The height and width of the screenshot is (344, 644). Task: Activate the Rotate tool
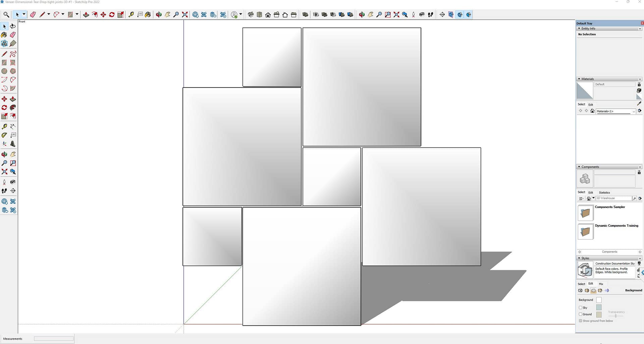point(112,14)
